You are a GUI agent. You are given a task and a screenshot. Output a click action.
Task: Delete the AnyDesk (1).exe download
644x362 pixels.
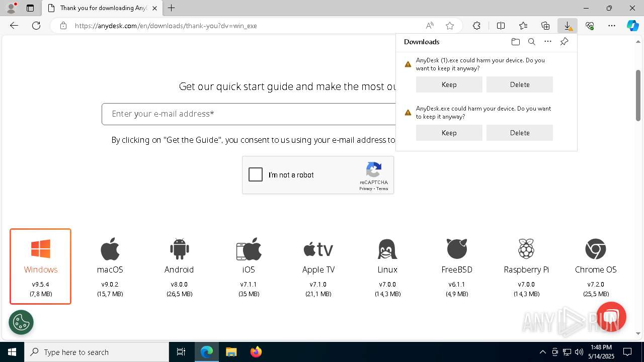point(520,84)
